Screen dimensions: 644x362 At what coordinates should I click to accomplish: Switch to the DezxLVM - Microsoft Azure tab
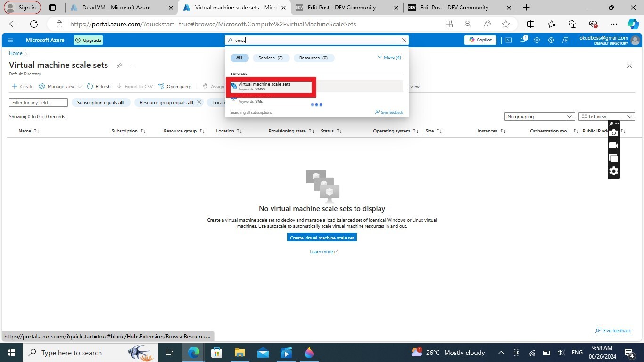116,8
